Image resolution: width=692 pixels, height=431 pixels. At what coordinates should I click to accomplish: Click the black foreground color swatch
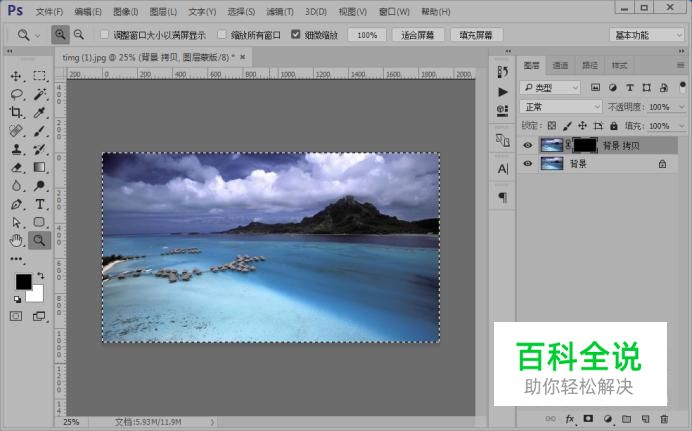click(22, 281)
